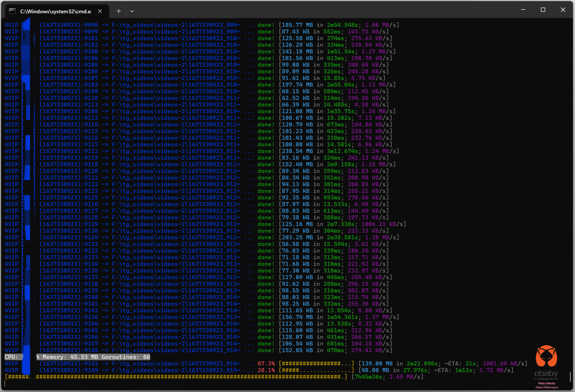Minimize the terminal window

523,10
